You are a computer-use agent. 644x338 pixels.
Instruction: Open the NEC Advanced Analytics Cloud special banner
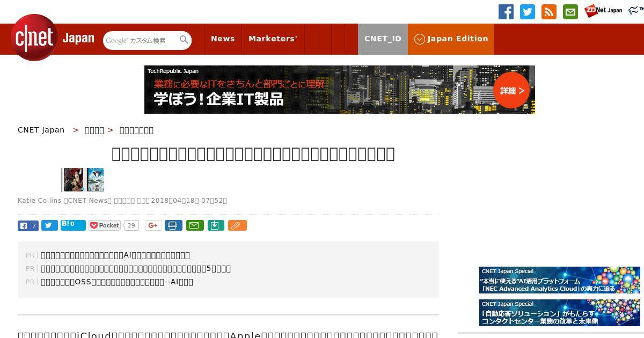click(560, 280)
